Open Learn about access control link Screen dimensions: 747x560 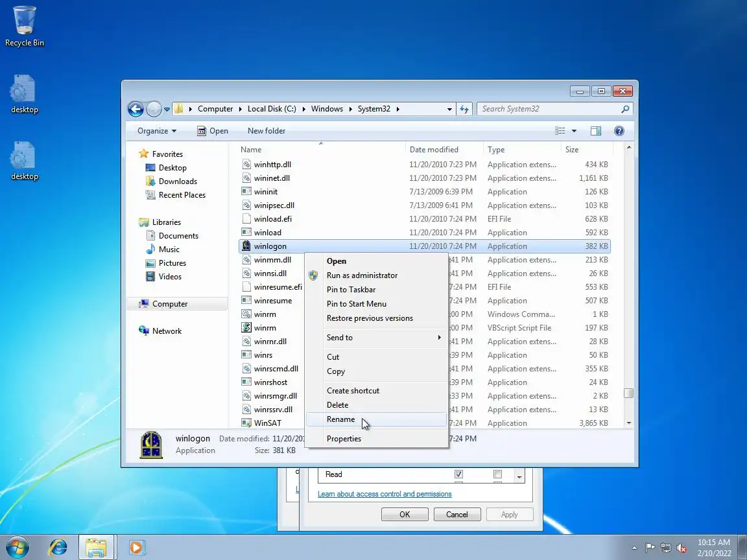385,494
